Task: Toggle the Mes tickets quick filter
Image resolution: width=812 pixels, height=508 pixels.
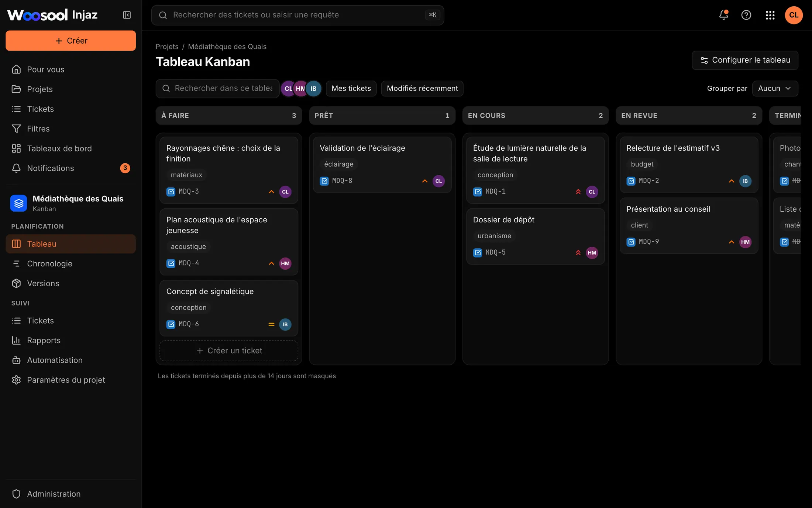Action: (351, 89)
